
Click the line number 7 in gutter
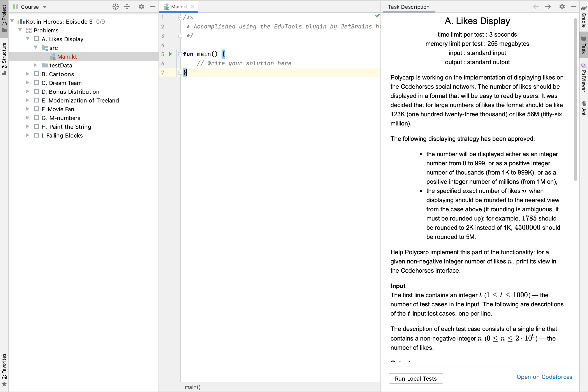tap(163, 72)
